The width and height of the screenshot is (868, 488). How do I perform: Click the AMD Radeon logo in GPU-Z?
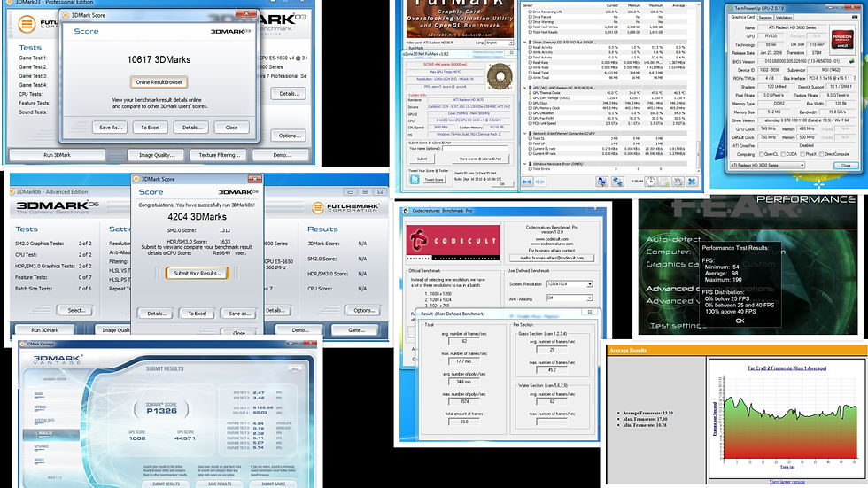click(x=842, y=38)
